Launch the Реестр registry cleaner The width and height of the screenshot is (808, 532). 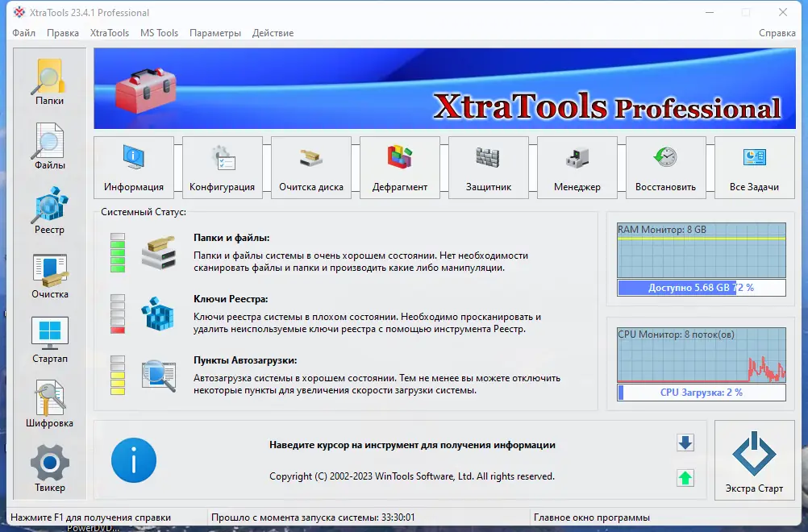click(49, 210)
